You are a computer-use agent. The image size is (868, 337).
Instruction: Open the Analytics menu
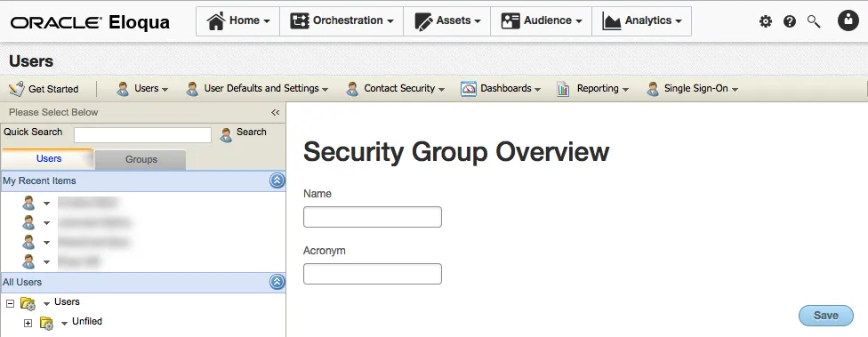pyautogui.click(x=641, y=21)
